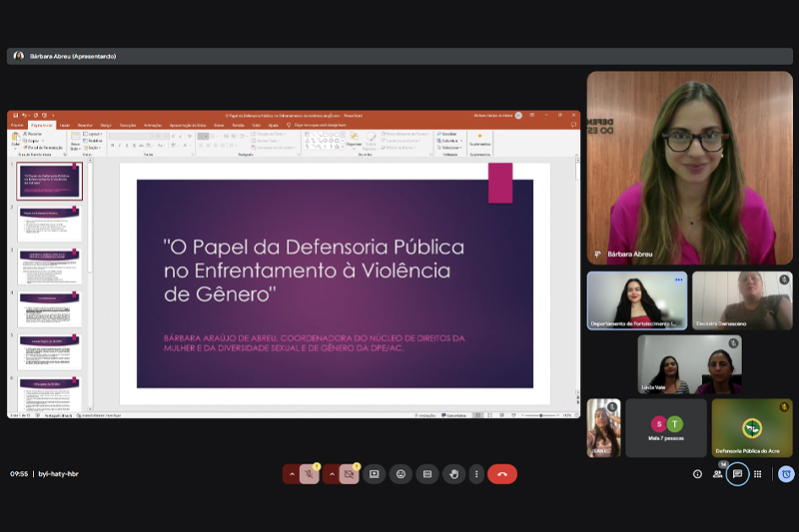Select Pincel de Formatação tool
The width and height of the screenshot is (799, 532).
[43, 148]
